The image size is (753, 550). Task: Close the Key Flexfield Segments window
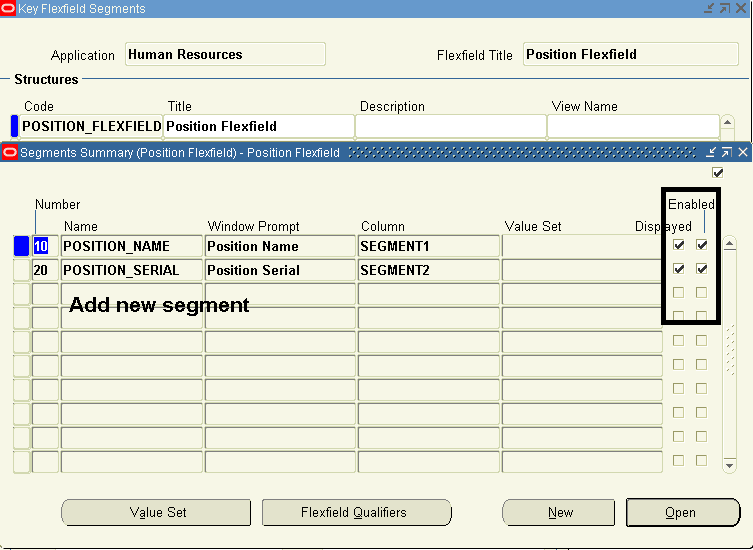742,9
